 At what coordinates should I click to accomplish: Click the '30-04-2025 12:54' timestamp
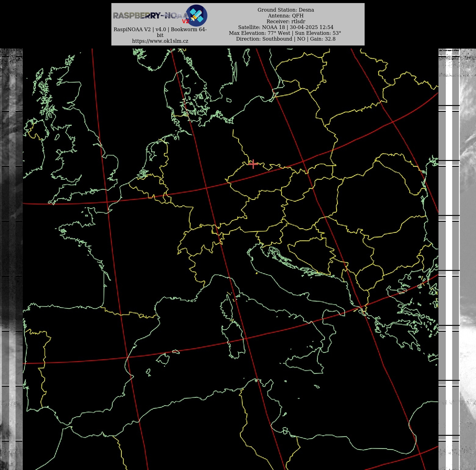pos(312,27)
